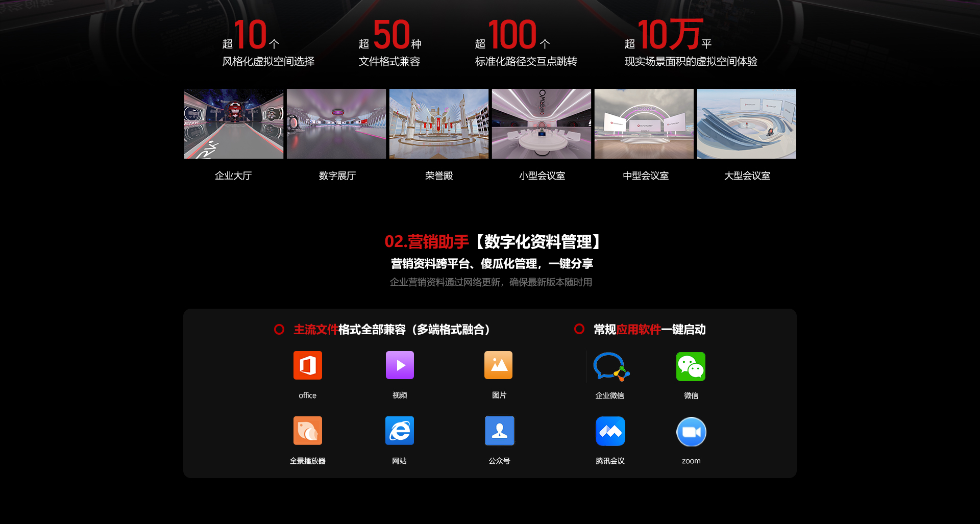Click the 网站 label text
Viewport: 980px width, 524px height.
pos(399,461)
